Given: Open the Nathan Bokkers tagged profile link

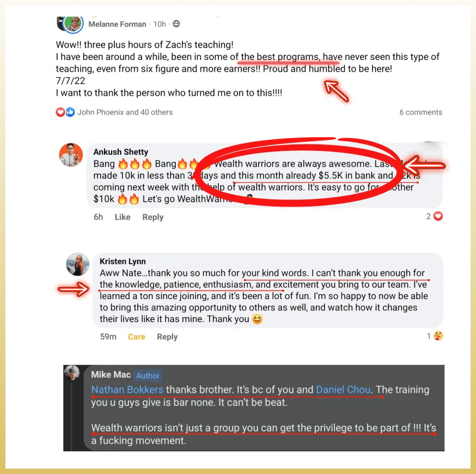Looking at the screenshot, I should point(127,390).
